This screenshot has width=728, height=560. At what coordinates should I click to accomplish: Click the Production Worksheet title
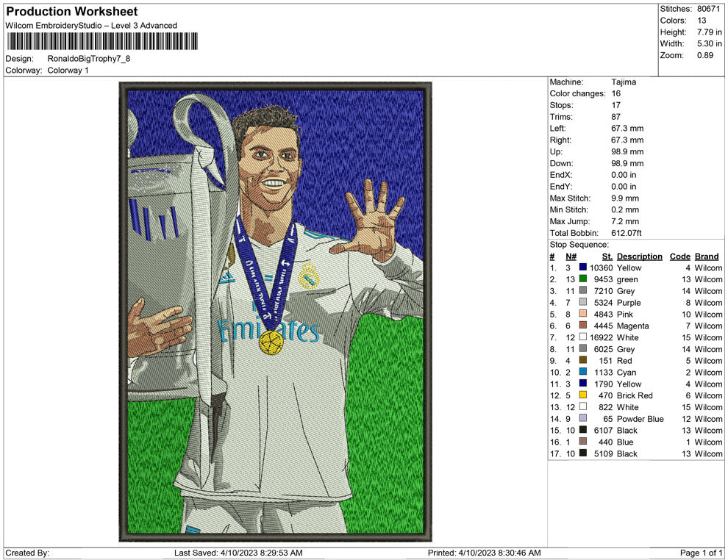point(72,12)
